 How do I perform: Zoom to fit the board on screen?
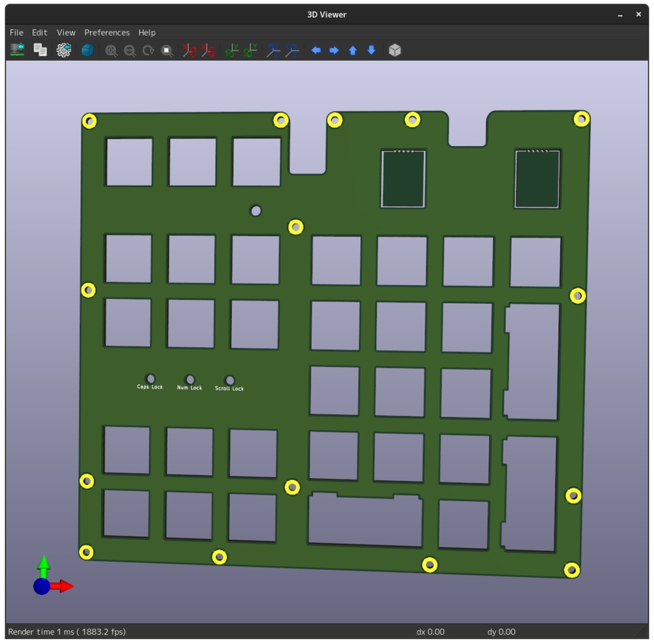click(x=167, y=50)
